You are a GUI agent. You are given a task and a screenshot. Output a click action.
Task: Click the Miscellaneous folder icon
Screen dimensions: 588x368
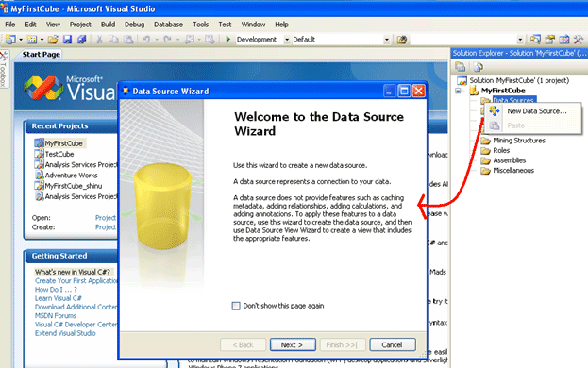(486, 171)
